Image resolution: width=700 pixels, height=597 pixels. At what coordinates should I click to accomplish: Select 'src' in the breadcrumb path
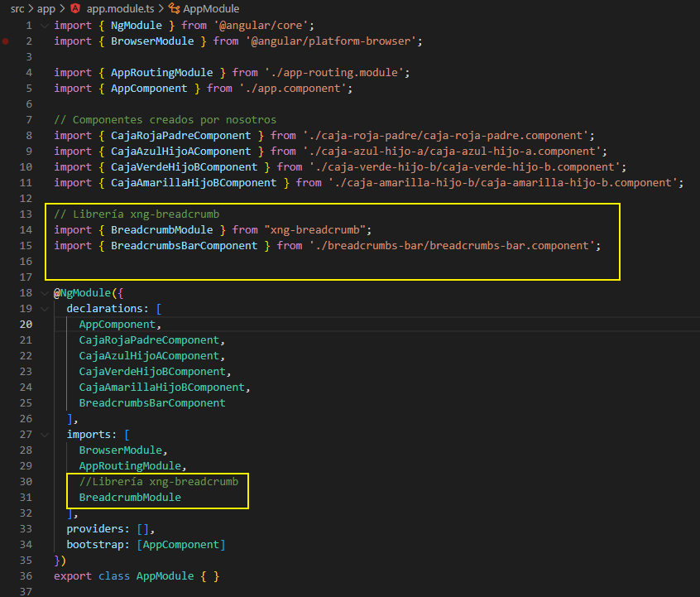(16, 8)
